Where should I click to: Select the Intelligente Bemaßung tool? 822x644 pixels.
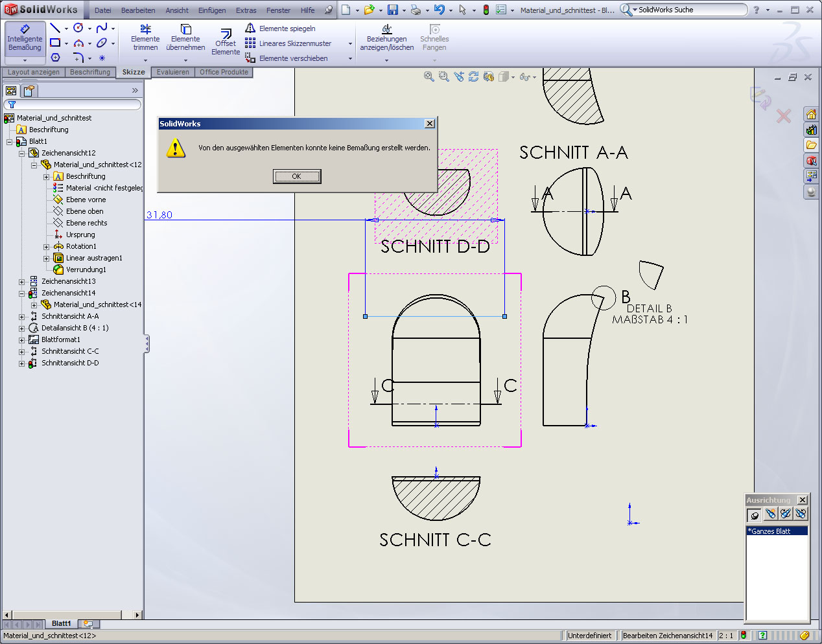pyautogui.click(x=25, y=38)
